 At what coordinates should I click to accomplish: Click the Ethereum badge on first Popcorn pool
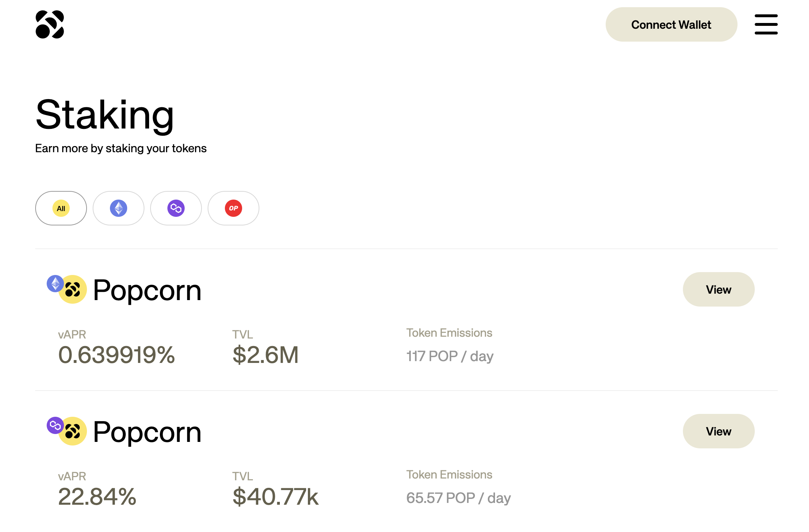55,284
